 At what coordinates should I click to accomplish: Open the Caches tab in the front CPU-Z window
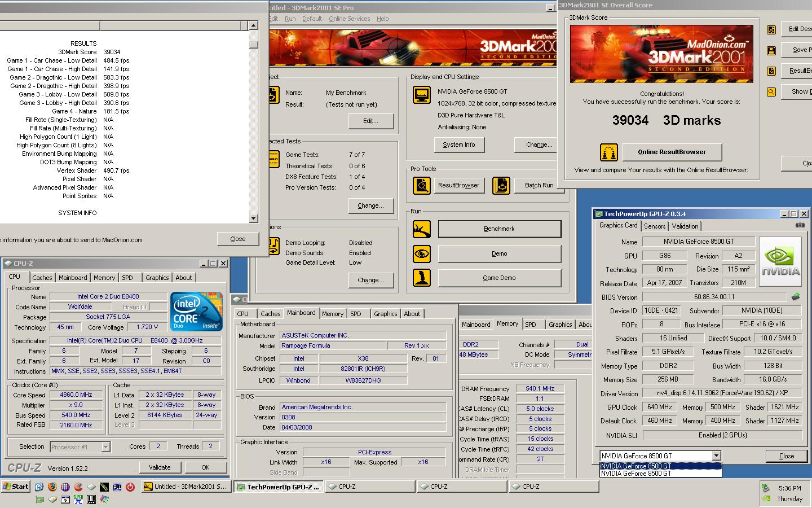[x=42, y=278]
